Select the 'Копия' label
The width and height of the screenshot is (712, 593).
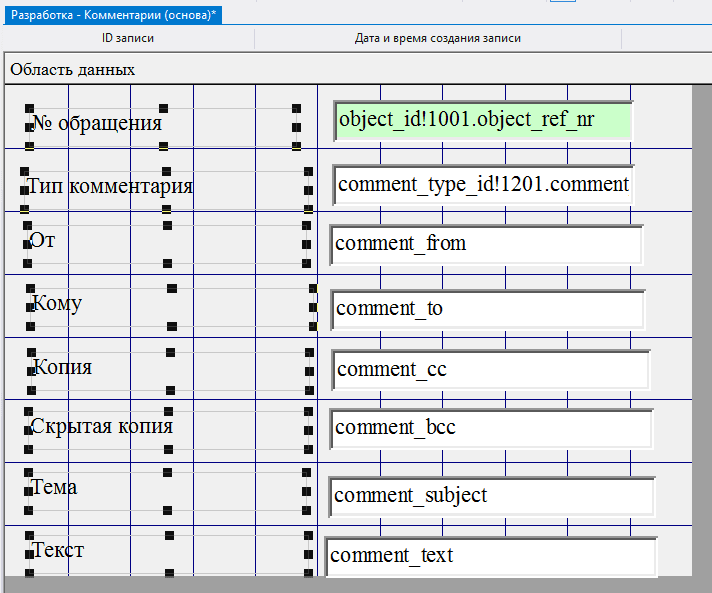pyautogui.click(x=62, y=367)
